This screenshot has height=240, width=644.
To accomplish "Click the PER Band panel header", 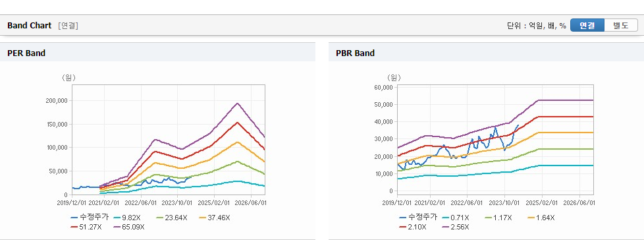I will pyautogui.click(x=158, y=53).
